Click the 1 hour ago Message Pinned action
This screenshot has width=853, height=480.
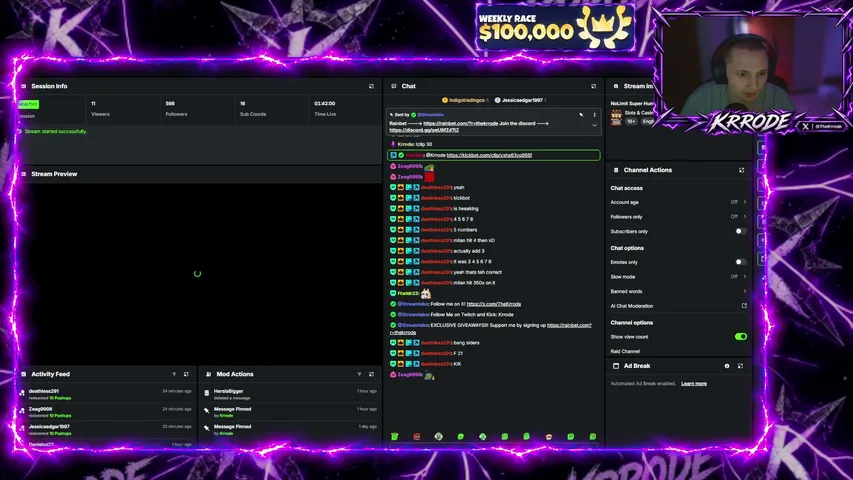pyautogui.click(x=290, y=412)
